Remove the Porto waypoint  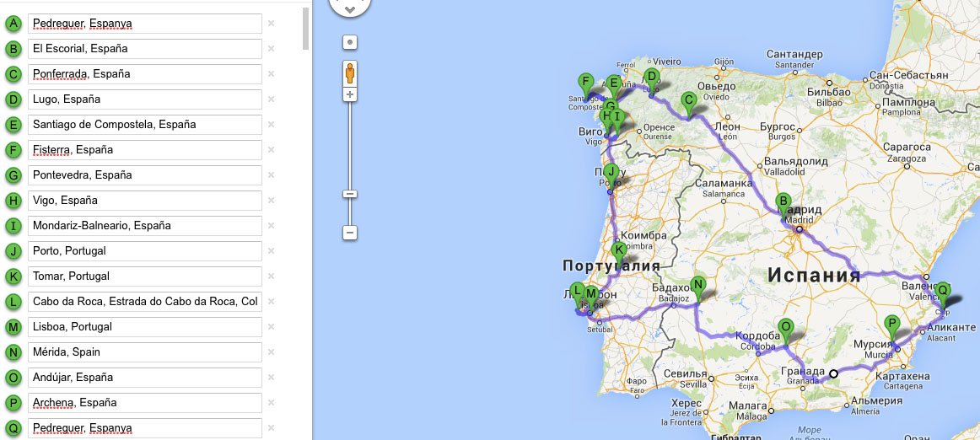point(272,251)
